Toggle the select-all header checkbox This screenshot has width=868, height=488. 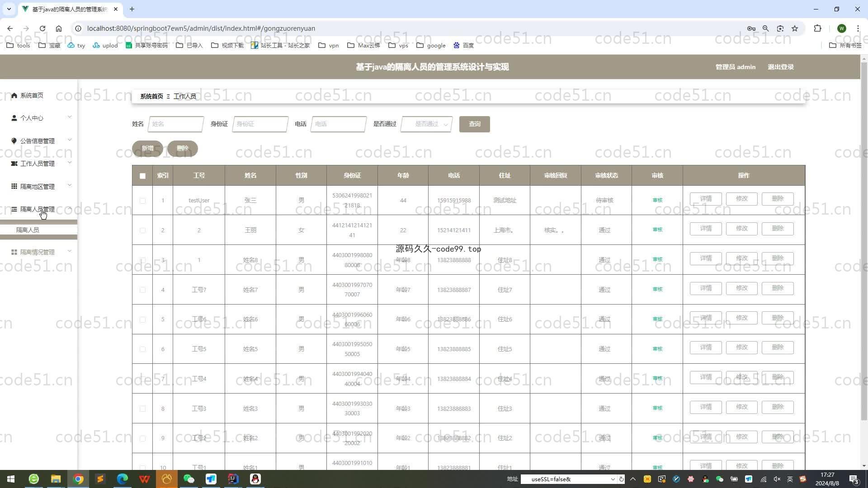(x=142, y=176)
